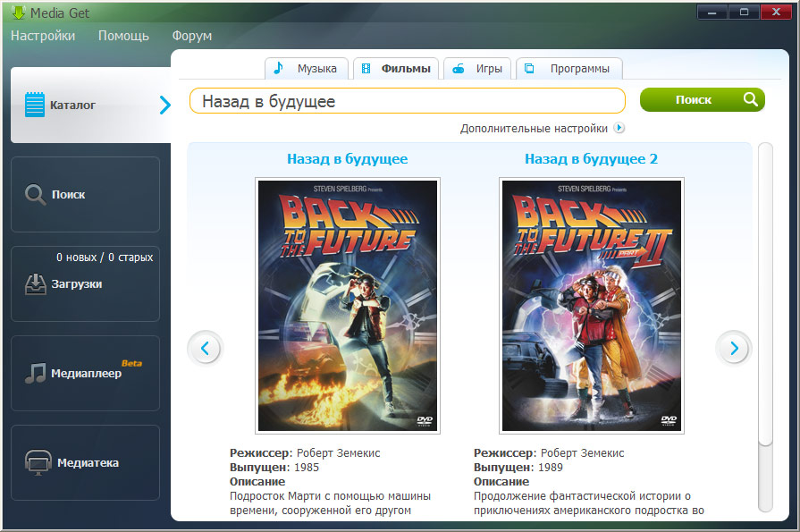Click the Медиатека monitor icon
This screenshot has height=532, width=800.
pos(38,462)
